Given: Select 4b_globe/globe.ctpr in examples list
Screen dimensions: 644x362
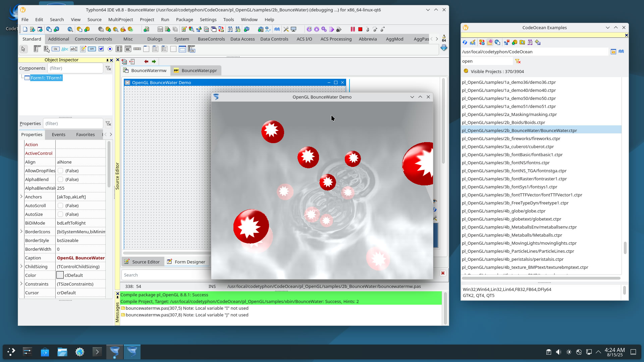Looking at the screenshot, I should (x=503, y=211).
